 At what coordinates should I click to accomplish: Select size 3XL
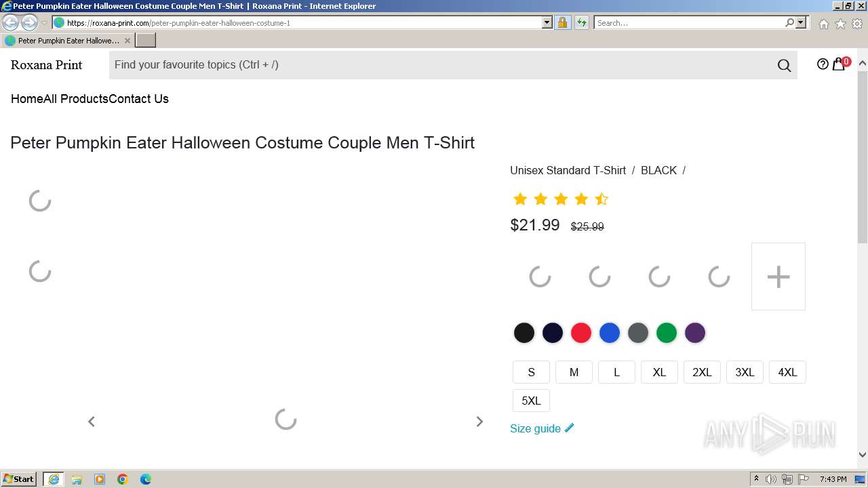(x=745, y=372)
